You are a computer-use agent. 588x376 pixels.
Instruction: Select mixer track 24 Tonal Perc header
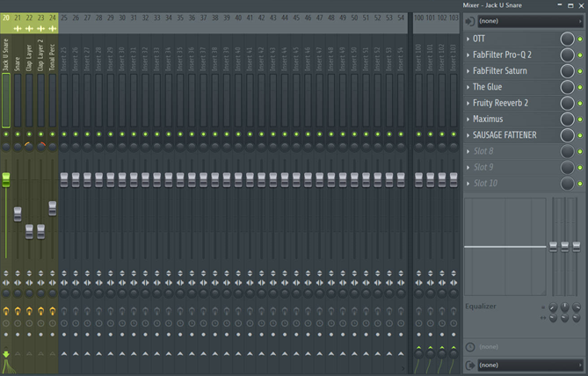53,23
